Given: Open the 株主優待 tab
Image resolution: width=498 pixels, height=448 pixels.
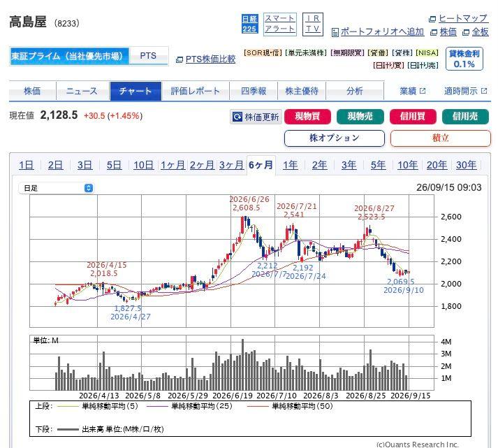Looking at the screenshot, I should click(x=302, y=91).
